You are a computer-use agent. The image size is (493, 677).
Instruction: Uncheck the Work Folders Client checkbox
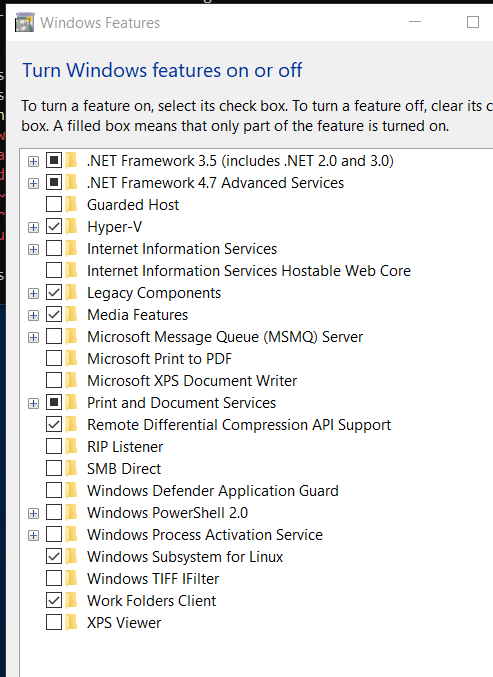[54, 600]
